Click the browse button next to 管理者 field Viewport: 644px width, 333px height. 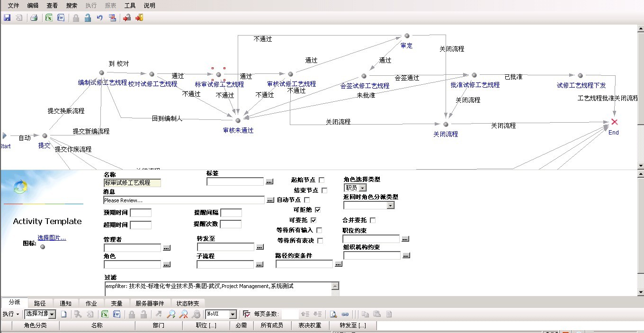click(166, 248)
